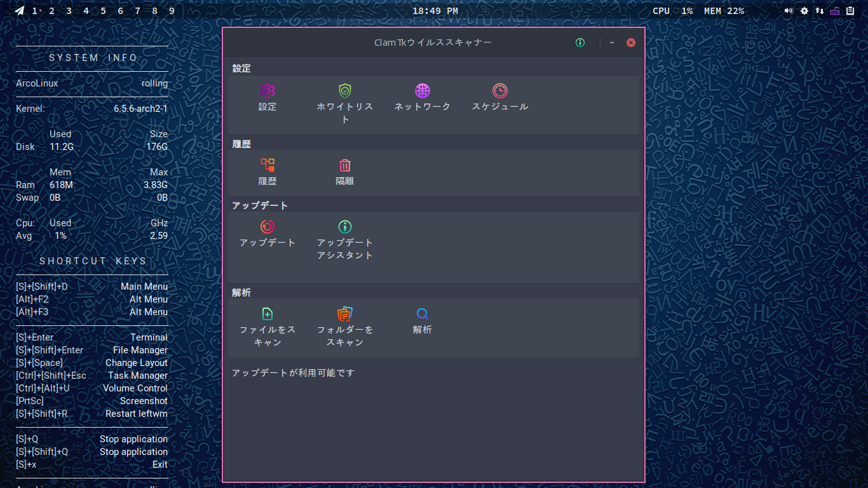Screen dimensions: 868x488
Task: Click the network arrows tray icon
Action: (820, 11)
